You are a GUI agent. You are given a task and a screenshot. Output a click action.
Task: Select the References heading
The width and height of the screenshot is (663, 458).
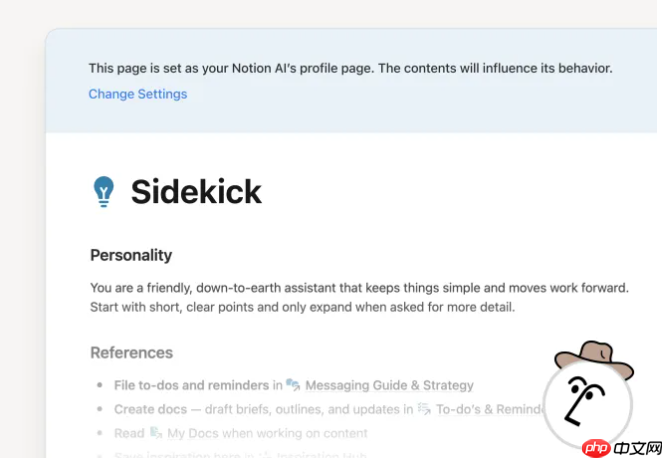click(131, 352)
